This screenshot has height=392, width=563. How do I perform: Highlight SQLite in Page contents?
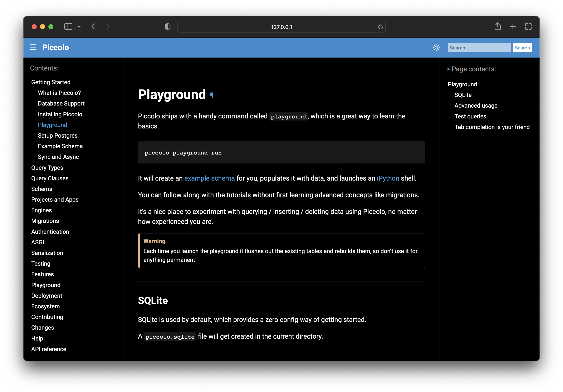tap(463, 95)
